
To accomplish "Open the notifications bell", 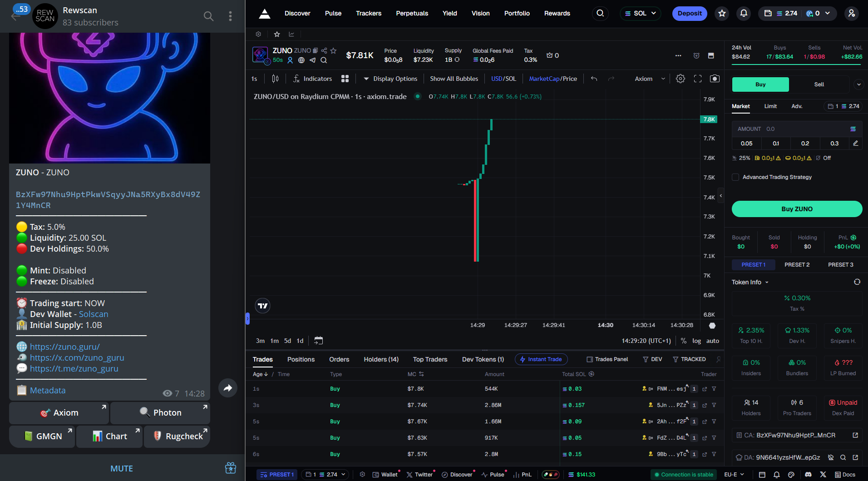I will pyautogui.click(x=743, y=13).
